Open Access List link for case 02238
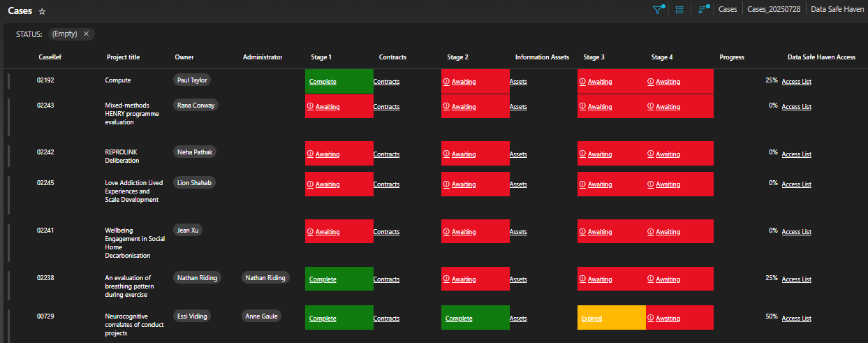This screenshot has width=868, height=343. click(796, 279)
